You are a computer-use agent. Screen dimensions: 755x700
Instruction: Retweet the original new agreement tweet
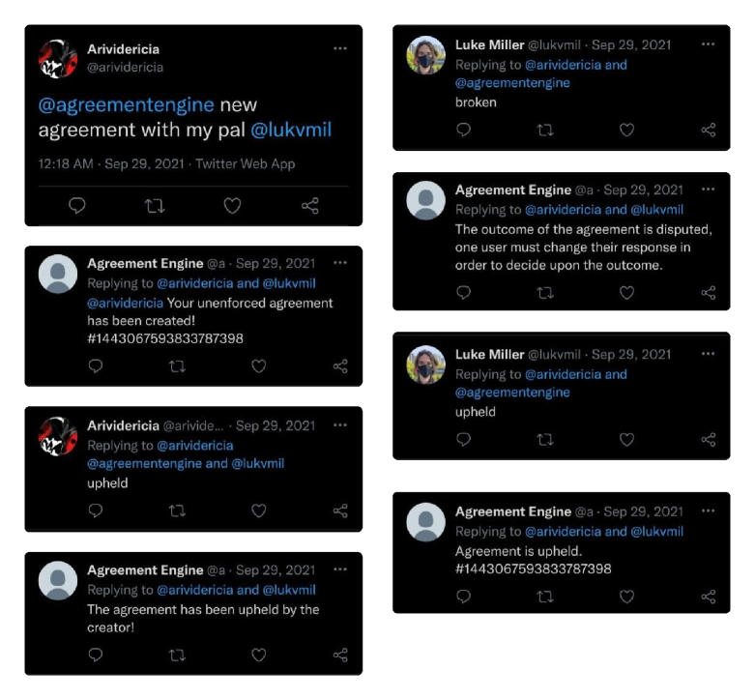pos(154,206)
